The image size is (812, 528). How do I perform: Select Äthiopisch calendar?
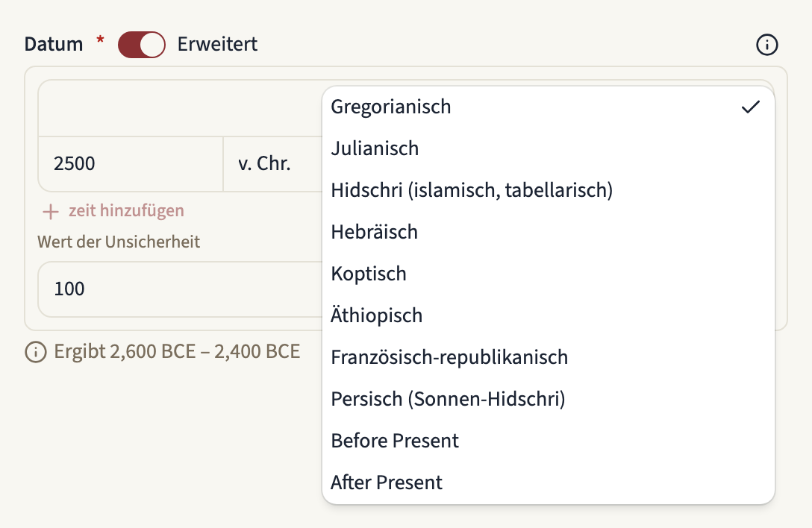[x=548, y=315]
